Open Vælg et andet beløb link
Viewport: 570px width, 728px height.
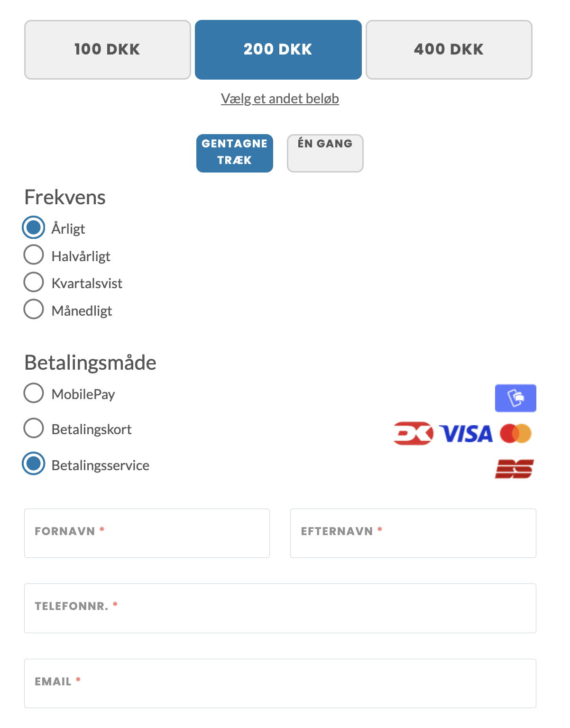pyautogui.click(x=280, y=99)
